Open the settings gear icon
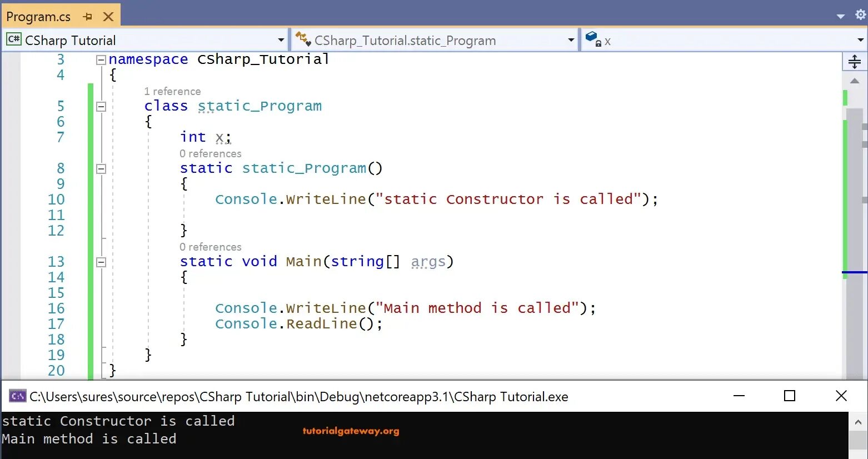The image size is (868, 459). (860, 14)
